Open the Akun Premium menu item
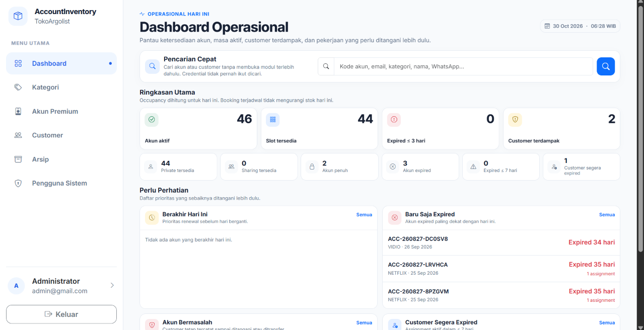Screen dimensions: 644x330 coord(61,112)
